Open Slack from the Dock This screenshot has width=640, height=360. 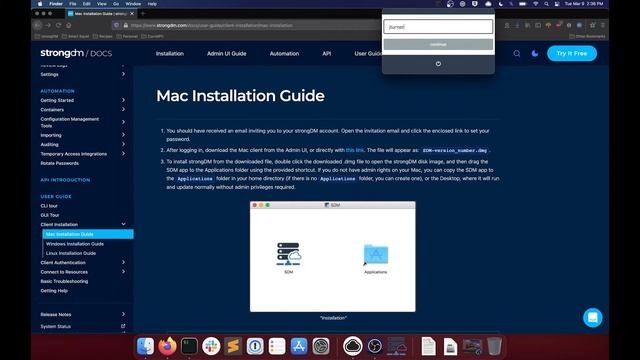pos(211,346)
